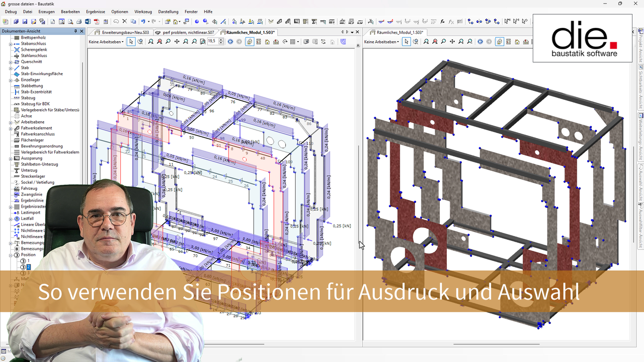Click the Word export icon in main toolbar
Screen dimensions: 644x362
(88, 22)
